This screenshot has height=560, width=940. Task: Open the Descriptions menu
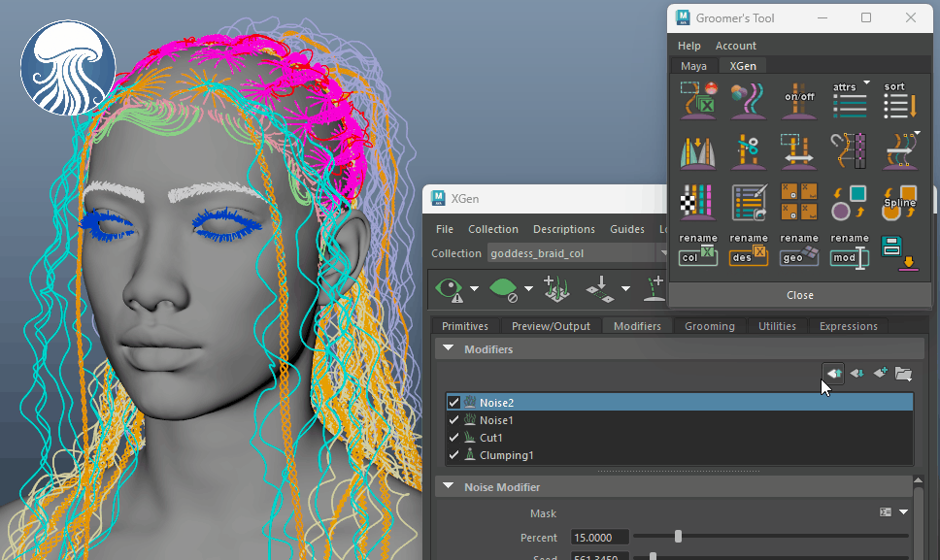[563, 229]
